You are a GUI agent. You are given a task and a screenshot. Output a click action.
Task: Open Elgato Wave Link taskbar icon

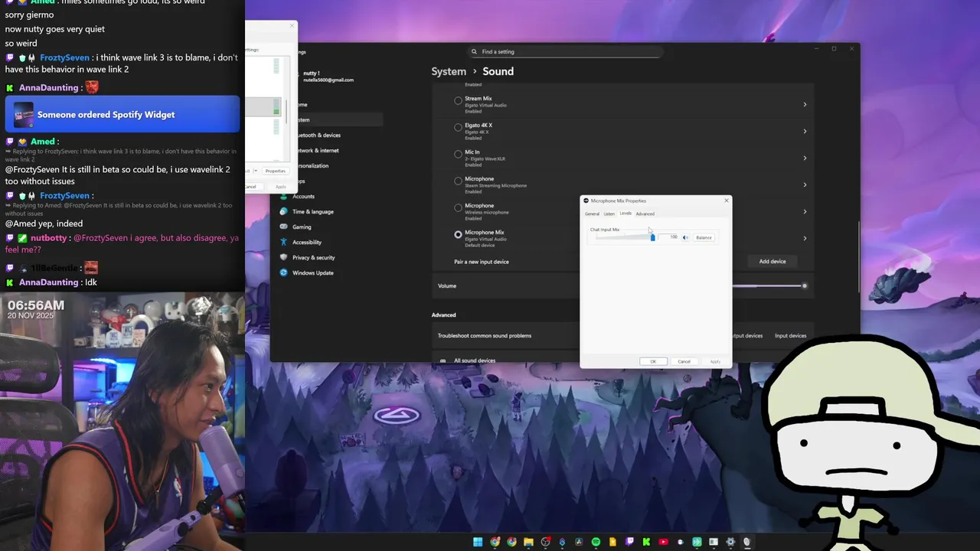697,542
